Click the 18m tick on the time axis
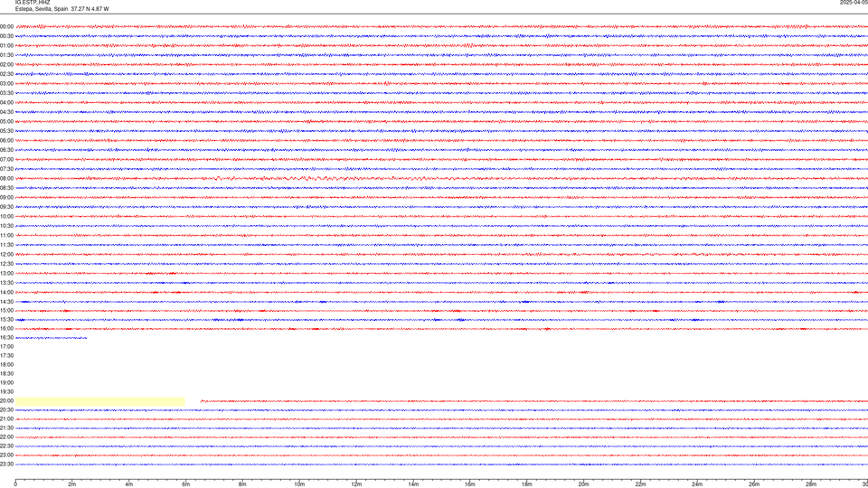 pyautogui.click(x=527, y=484)
